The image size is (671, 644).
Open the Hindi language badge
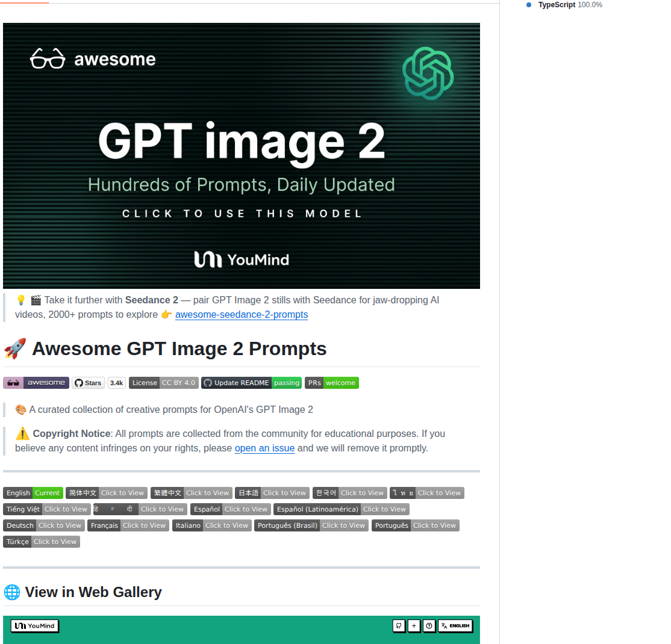coord(140,509)
